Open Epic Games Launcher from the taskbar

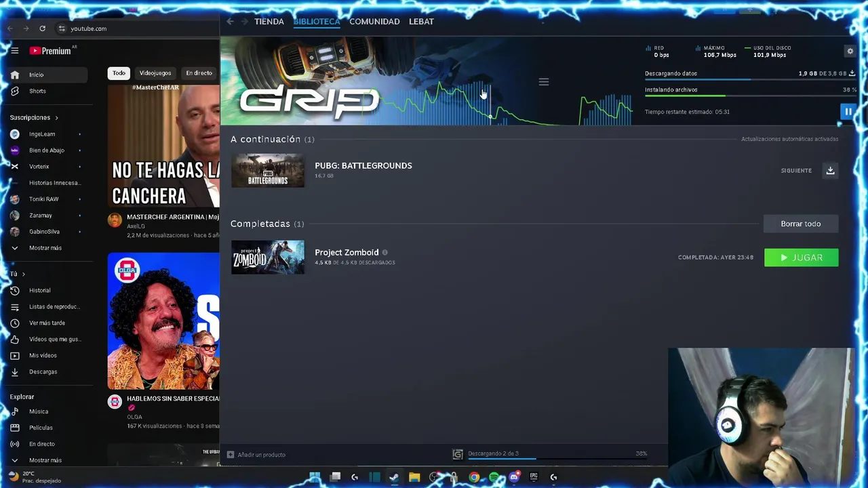click(x=534, y=477)
